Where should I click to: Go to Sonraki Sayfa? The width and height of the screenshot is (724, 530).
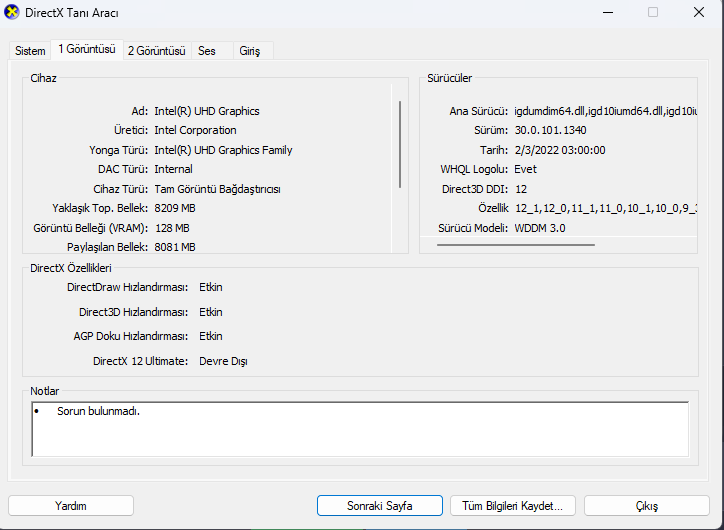(x=380, y=506)
